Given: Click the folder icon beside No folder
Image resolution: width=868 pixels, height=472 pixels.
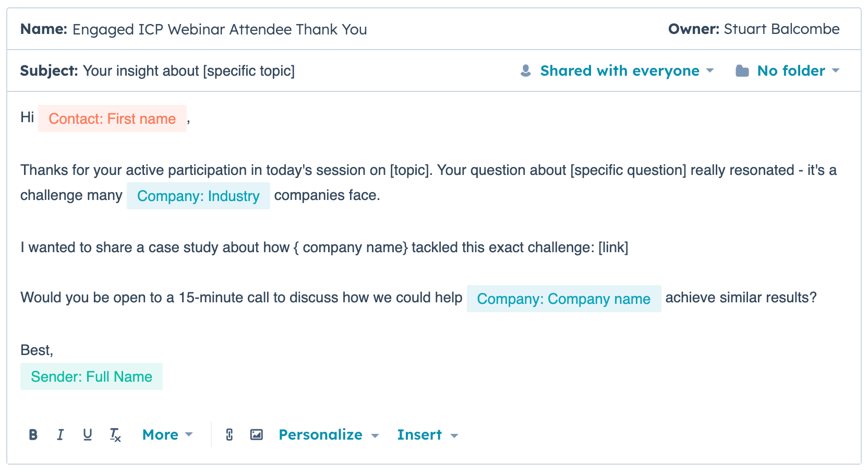Looking at the screenshot, I should (742, 71).
